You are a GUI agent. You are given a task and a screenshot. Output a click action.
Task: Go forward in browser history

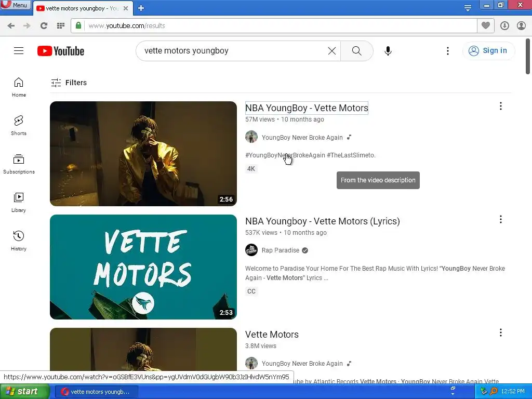[27, 26]
